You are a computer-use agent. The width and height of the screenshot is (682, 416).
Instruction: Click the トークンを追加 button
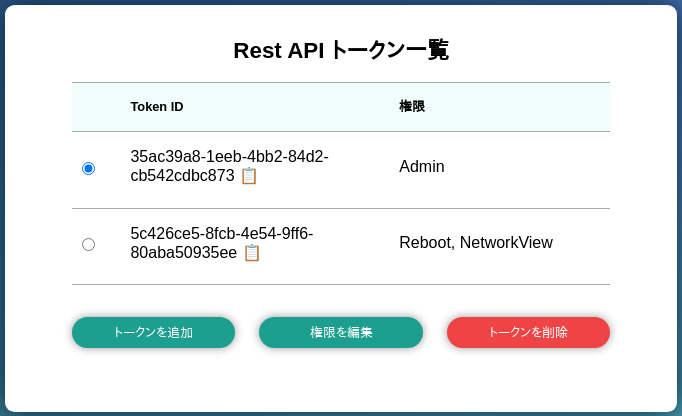pyautogui.click(x=153, y=332)
